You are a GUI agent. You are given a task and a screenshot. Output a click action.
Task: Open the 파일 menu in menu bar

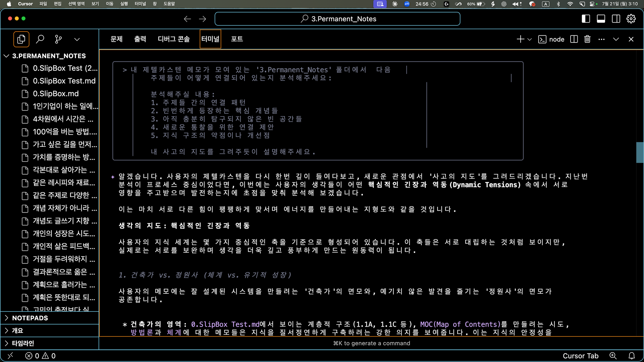pyautogui.click(x=43, y=4)
